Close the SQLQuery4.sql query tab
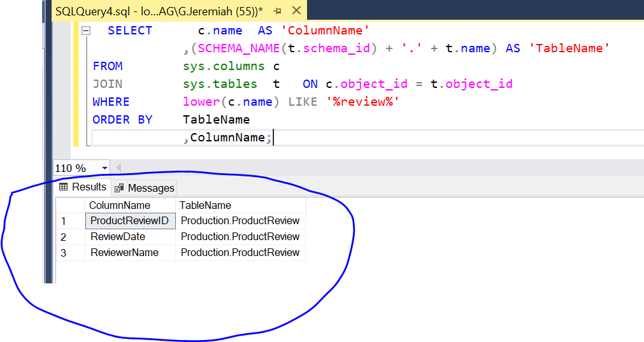Screen dimensions: 644x342 tap(295, 11)
